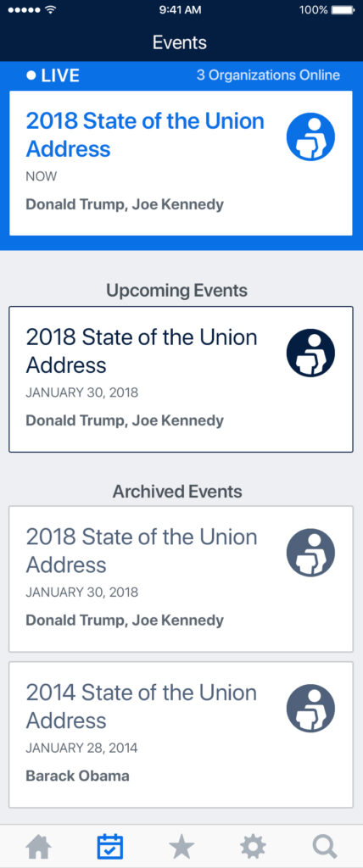Tap the Barack Obama speaker name
This screenshot has height=868, width=363.
coord(77,776)
